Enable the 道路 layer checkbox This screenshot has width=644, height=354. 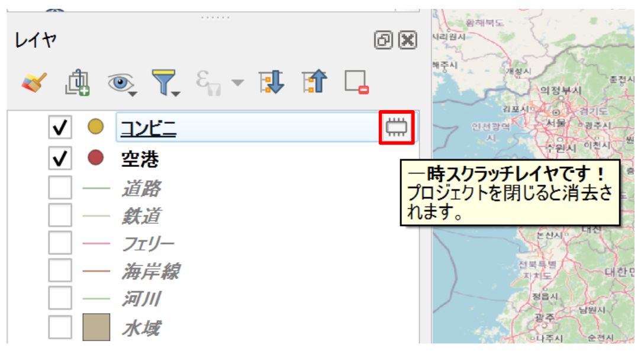point(60,188)
